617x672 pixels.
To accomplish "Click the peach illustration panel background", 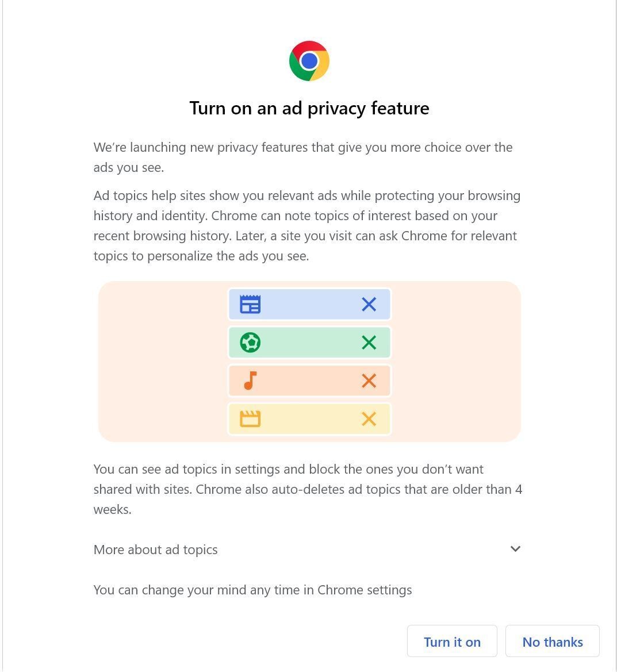I will (163, 361).
